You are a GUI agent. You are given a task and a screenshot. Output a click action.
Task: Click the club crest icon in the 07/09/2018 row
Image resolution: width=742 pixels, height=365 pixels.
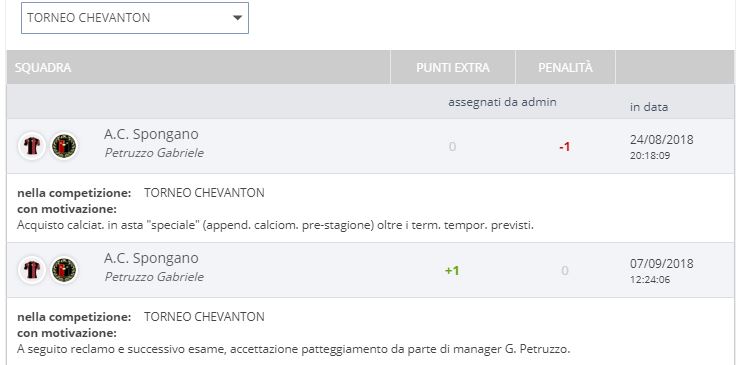64,270
